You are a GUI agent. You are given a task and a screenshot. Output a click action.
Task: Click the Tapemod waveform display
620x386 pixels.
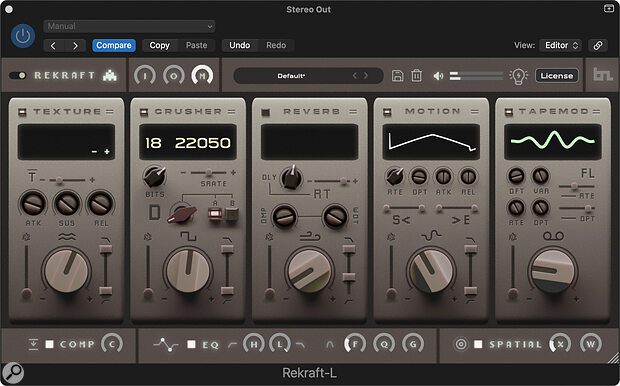coord(553,142)
